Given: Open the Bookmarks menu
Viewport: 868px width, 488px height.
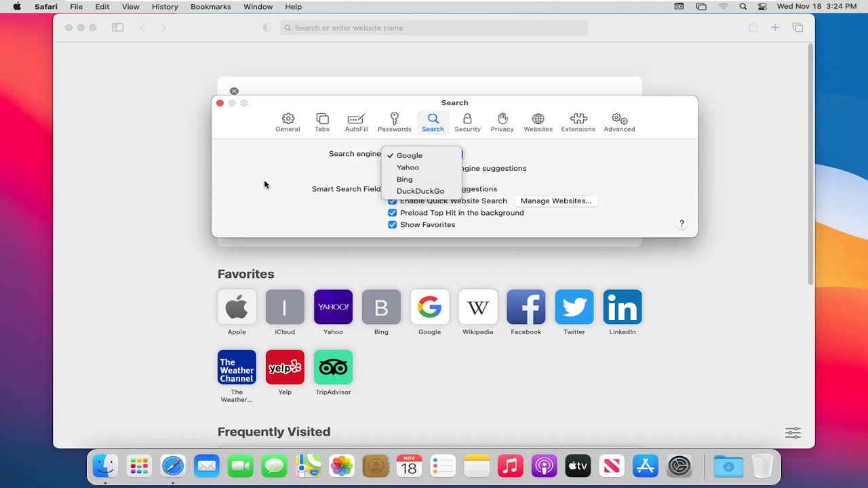Looking at the screenshot, I should tap(210, 7).
